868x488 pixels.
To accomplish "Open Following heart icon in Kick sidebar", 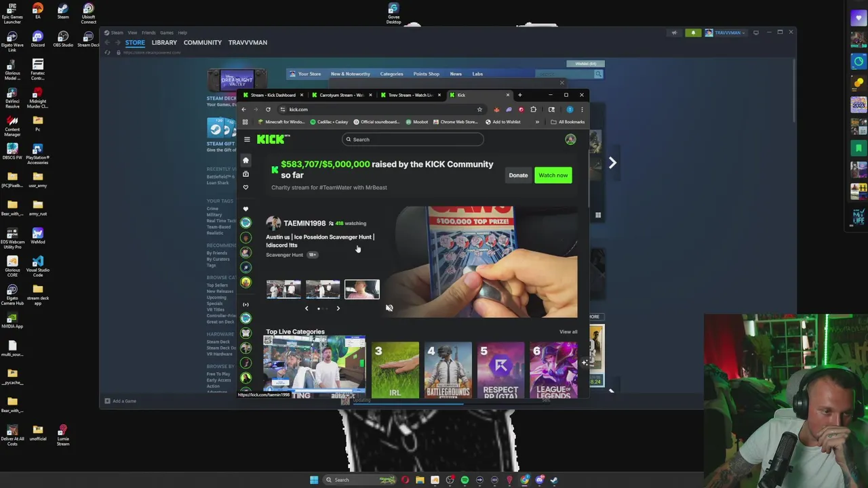I will pyautogui.click(x=245, y=188).
